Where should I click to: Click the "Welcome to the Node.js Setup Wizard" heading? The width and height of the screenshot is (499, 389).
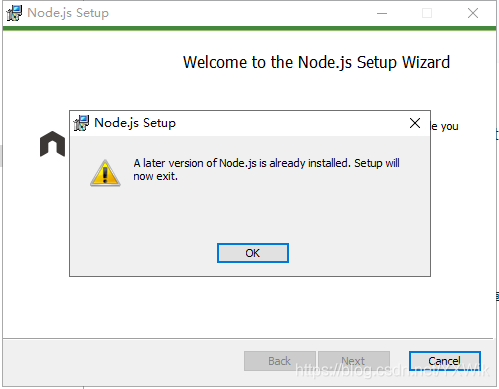coord(316,62)
